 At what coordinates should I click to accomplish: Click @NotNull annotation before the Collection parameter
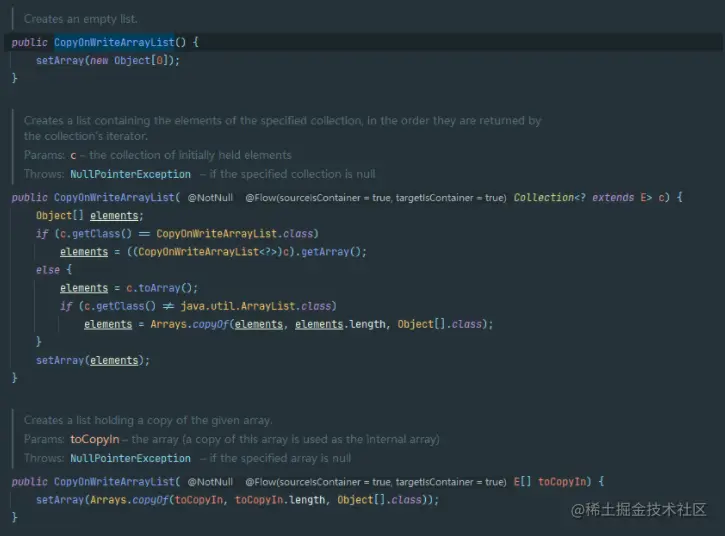(210, 198)
